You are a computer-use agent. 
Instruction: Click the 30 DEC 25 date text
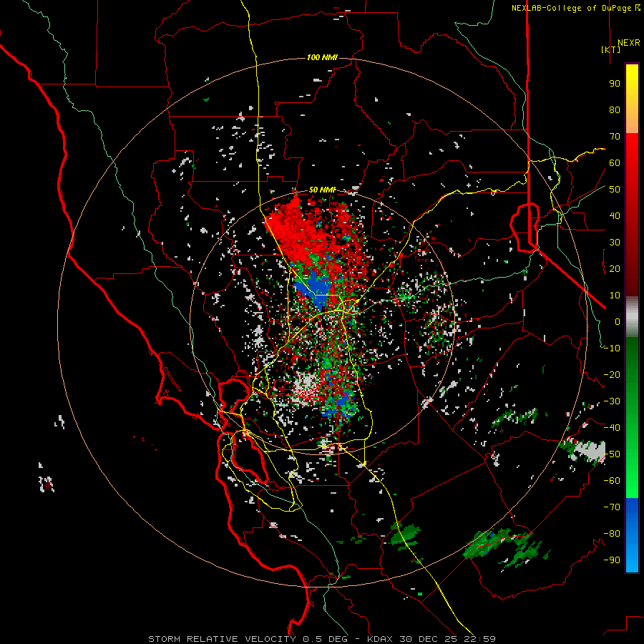[x=429, y=639]
